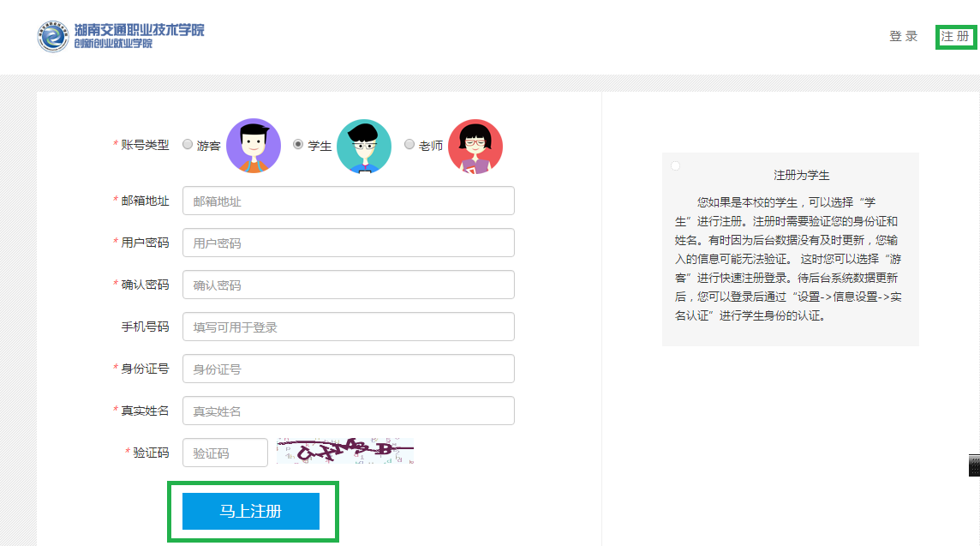Click the red teacher avatar icon

point(475,146)
